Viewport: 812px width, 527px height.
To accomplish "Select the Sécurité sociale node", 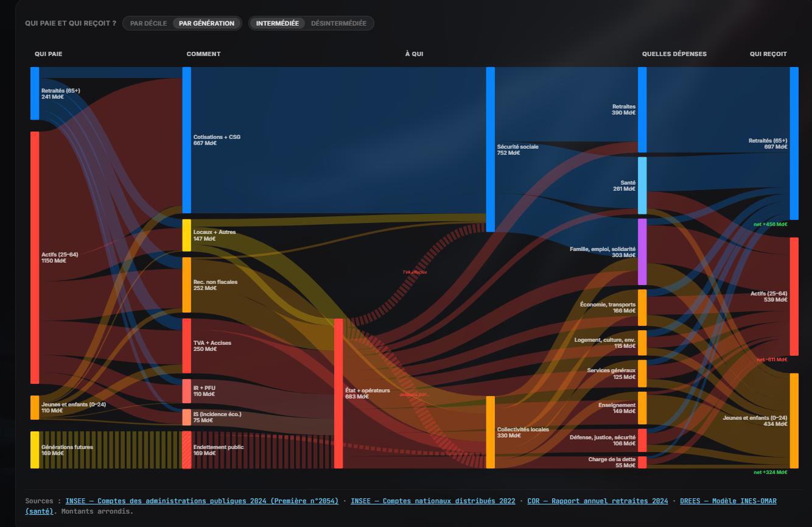I will click(x=490, y=149).
